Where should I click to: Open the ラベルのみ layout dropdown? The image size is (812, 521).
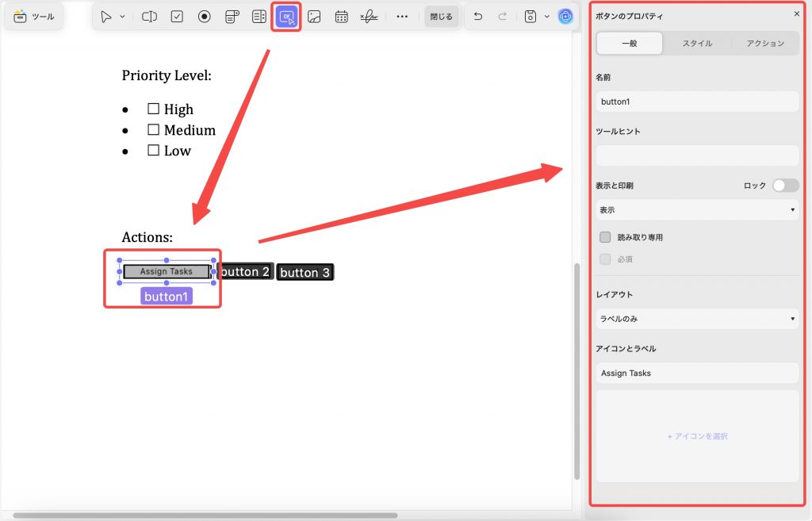(697, 319)
